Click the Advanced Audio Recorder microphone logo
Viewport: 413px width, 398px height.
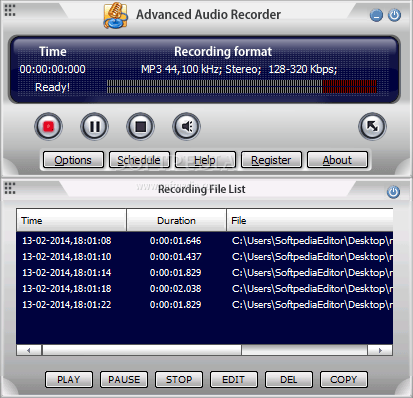115,15
